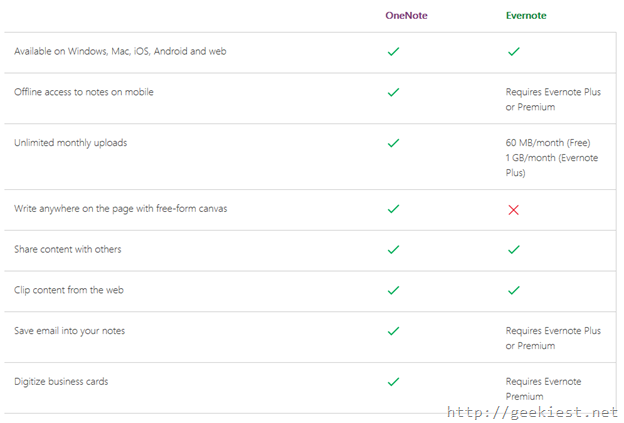Click "Offline access to notes on mobile" text
Viewport: 624px width, 423px height.
84,92
